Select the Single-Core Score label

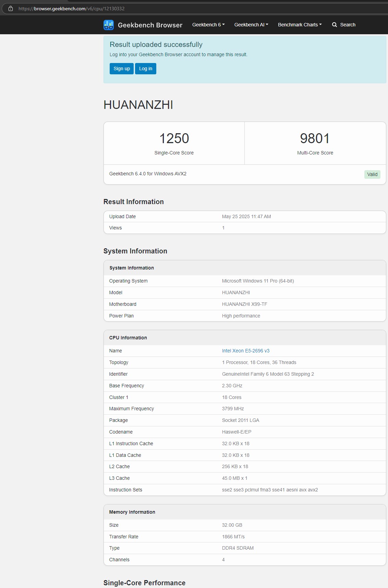coord(174,153)
